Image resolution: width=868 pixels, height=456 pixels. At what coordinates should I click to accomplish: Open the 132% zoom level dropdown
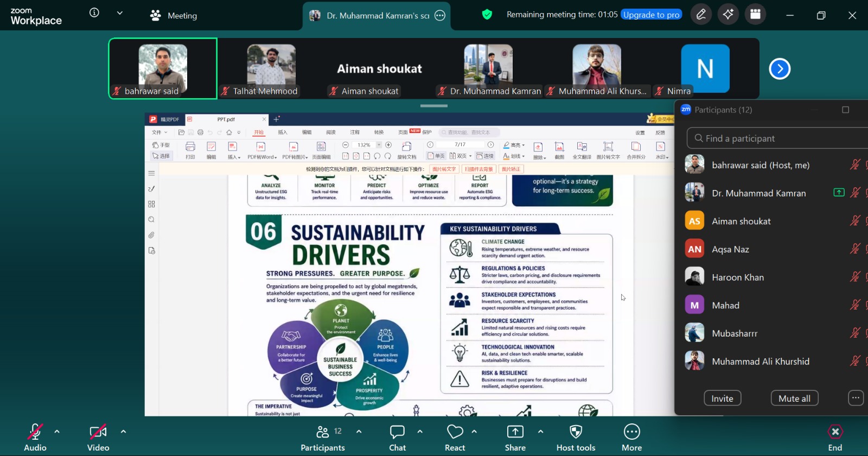tap(379, 145)
